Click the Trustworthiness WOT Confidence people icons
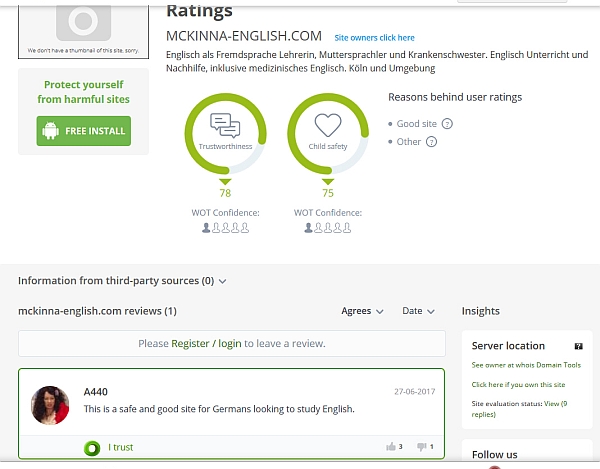 225,228
